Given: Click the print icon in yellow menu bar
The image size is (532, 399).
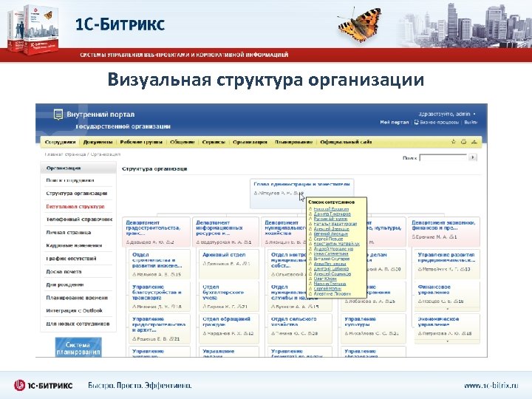Looking at the screenshot, I should (463, 142).
